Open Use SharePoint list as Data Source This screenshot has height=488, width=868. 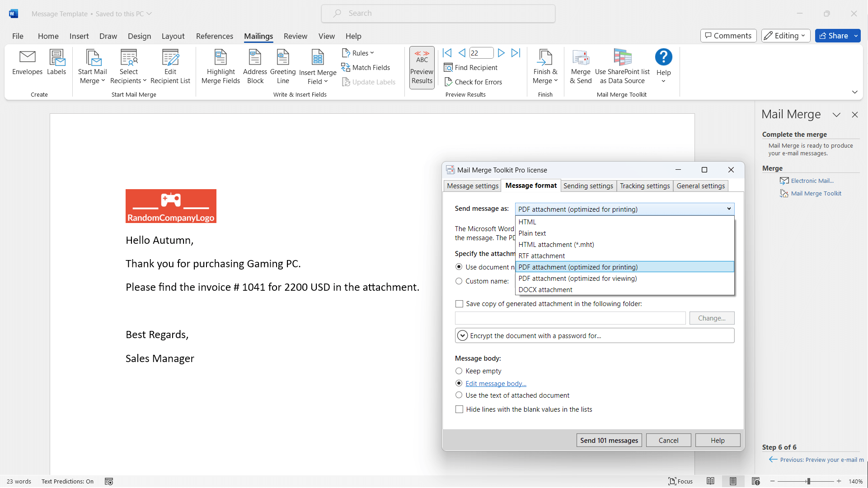click(622, 66)
